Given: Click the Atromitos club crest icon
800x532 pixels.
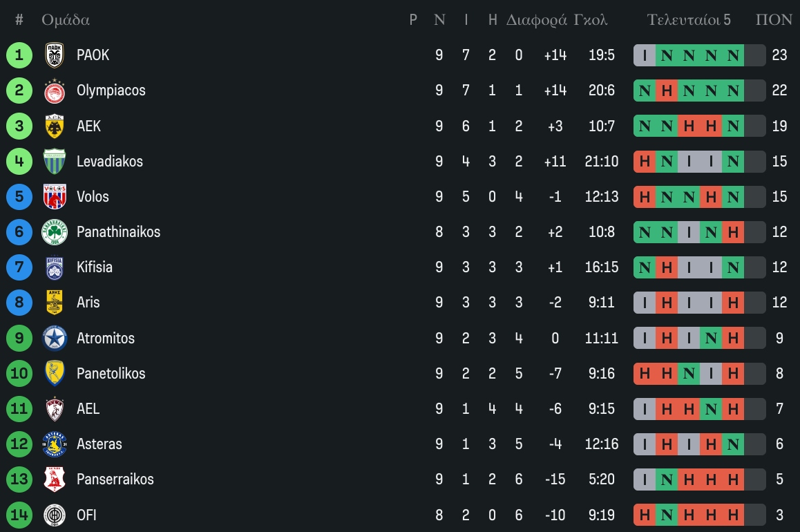Looking at the screenshot, I should pos(55,339).
